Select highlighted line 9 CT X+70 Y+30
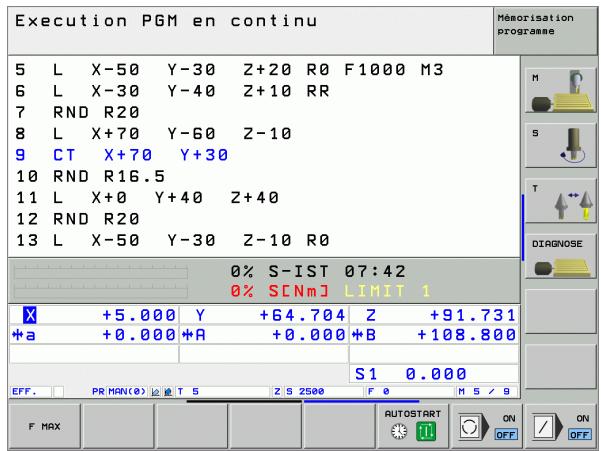Image resolution: width=601 pixels, height=451 pixels. [x=122, y=155]
